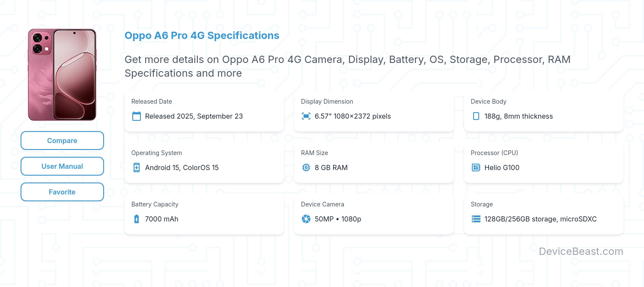Click the storage stack icon beside 128GB/256GB
This screenshot has width=644, height=287.
point(476,219)
